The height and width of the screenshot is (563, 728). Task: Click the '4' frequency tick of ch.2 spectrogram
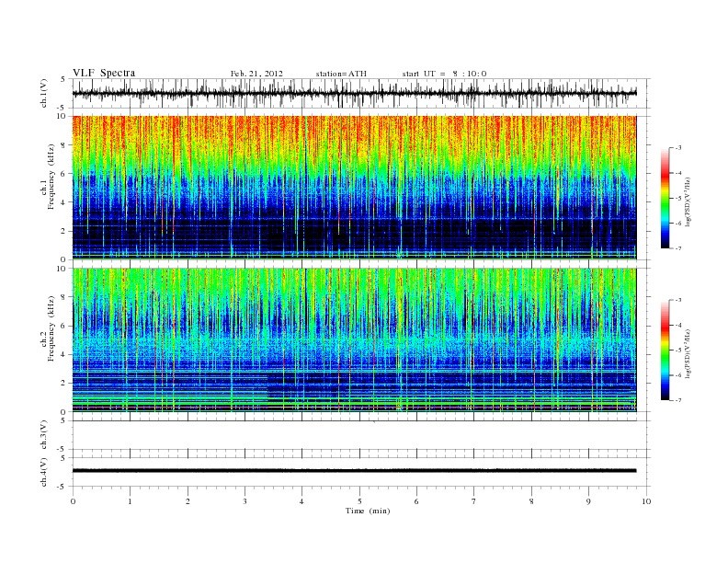tap(63, 354)
